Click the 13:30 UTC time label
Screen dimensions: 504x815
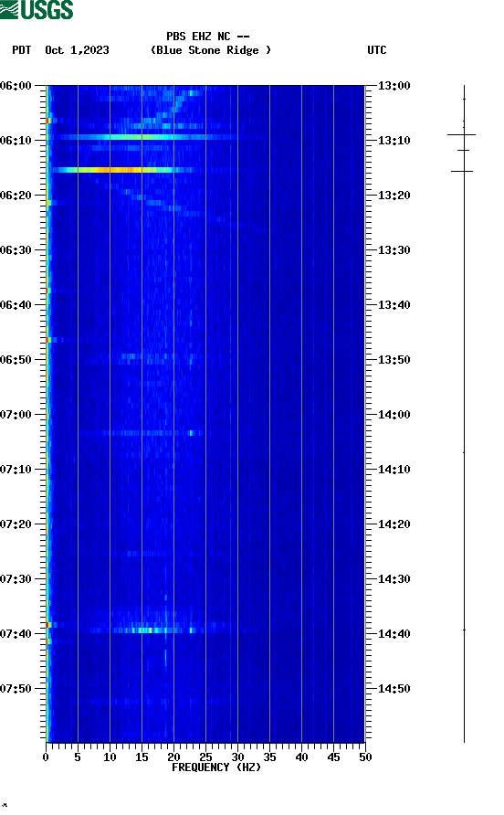(x=394, y=250)
